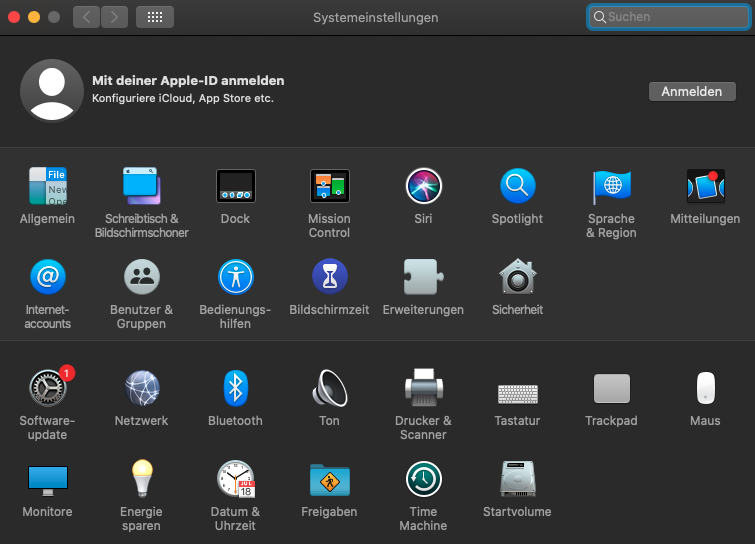Viewport: 755px width, 544px height.
Task: Click the Anmelden button
Action: (691, 91)
